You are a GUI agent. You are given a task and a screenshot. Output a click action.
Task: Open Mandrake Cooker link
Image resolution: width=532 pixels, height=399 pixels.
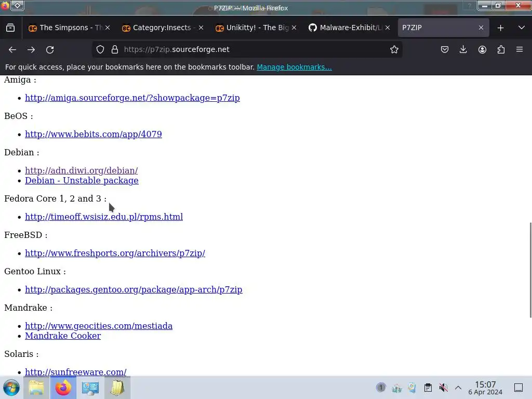pos(63,336)
